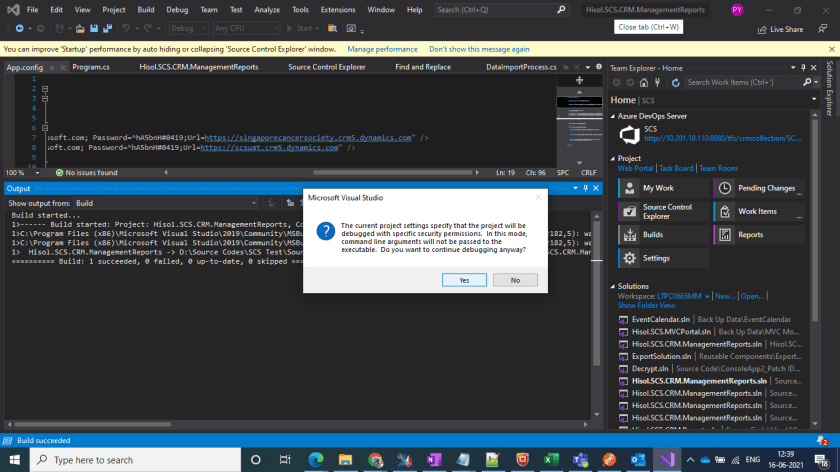Open the Build menu

click(x=148, y=9)
